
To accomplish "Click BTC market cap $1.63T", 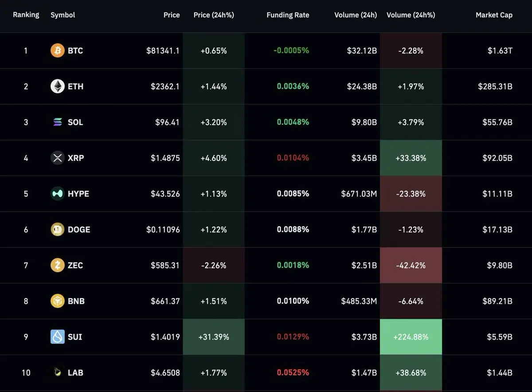I will [500, 51].
